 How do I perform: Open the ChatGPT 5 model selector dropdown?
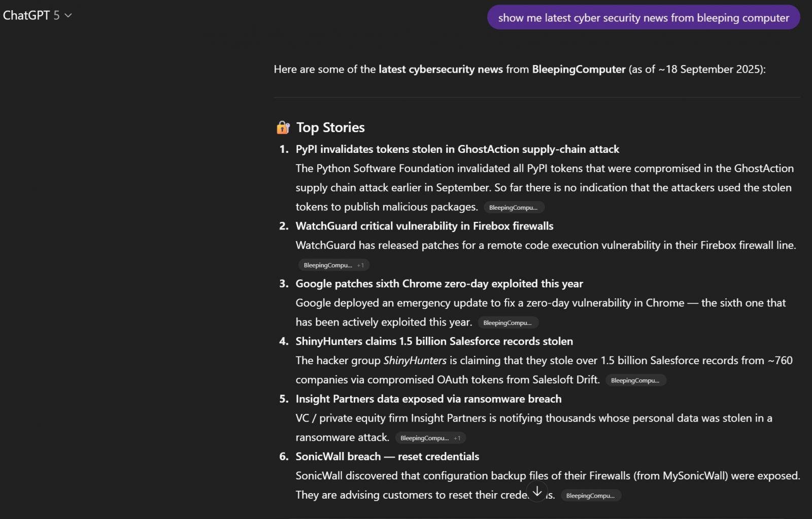pyautogui.click(x=37, y=16)
